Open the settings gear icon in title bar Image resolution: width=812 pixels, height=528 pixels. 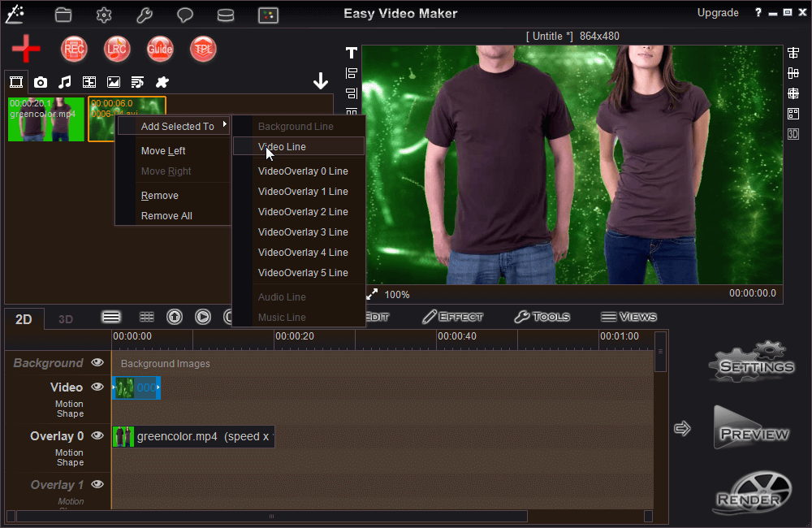tap(104, 15)
